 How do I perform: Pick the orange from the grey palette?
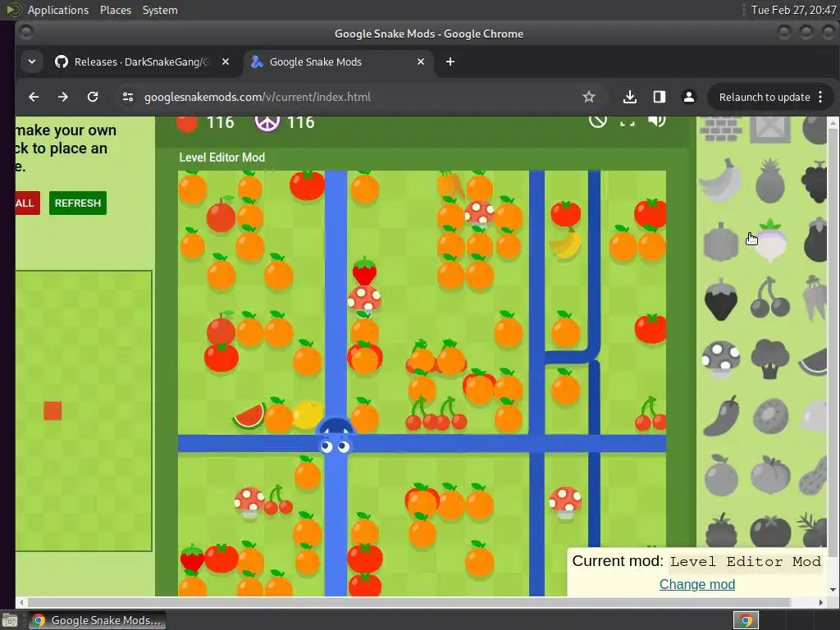point(721,475)
